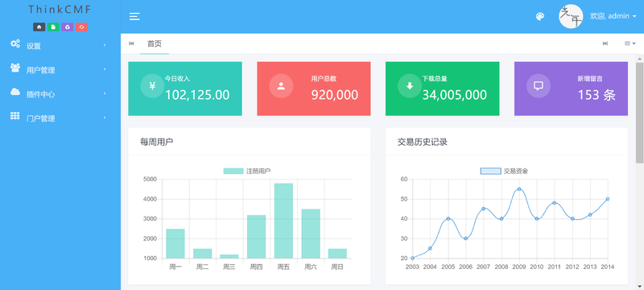Screen dimensions: 644x290
Task: Click the admin avatar picture
Action: (x=571, y=16)
